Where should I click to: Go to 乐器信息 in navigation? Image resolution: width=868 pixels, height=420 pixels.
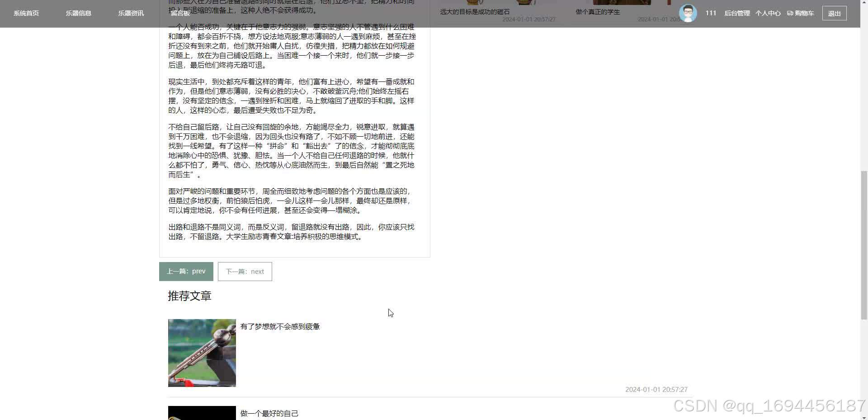79,13
